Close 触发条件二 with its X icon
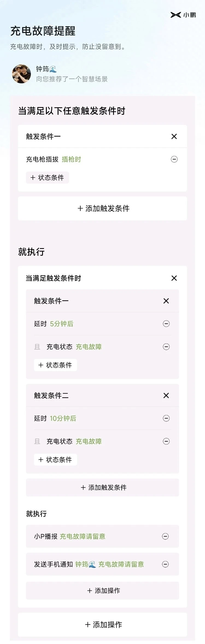Viewport: 205px width, 644px height. 166,395
